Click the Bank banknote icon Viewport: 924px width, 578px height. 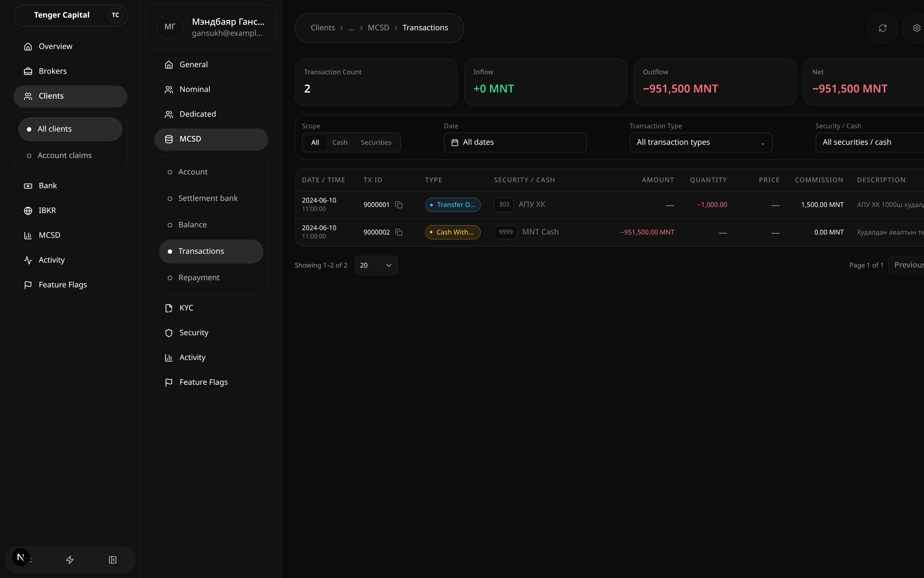pyautogui.click(x=28, y=186)
